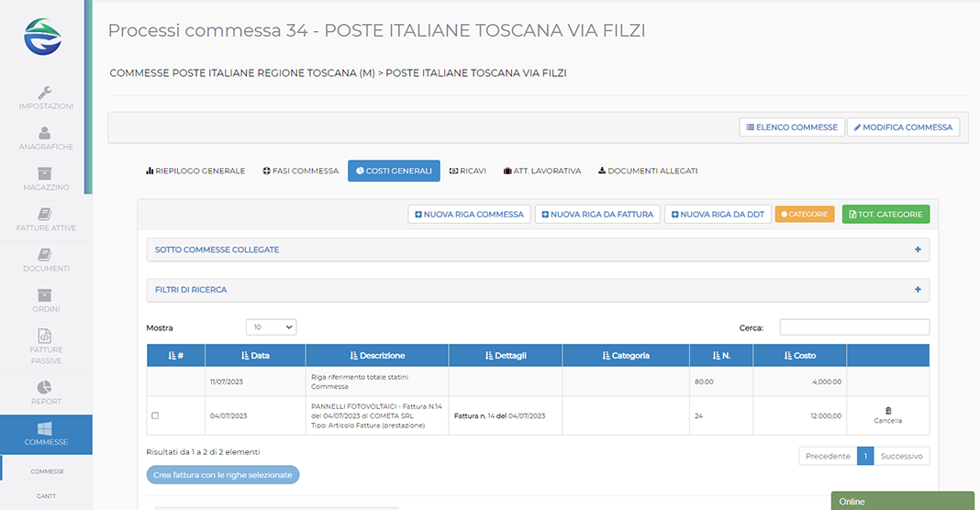Click Nuova Riga da DDT button
Image resolution: width=980 pixels, height=510 pixels.
(718, 215)
